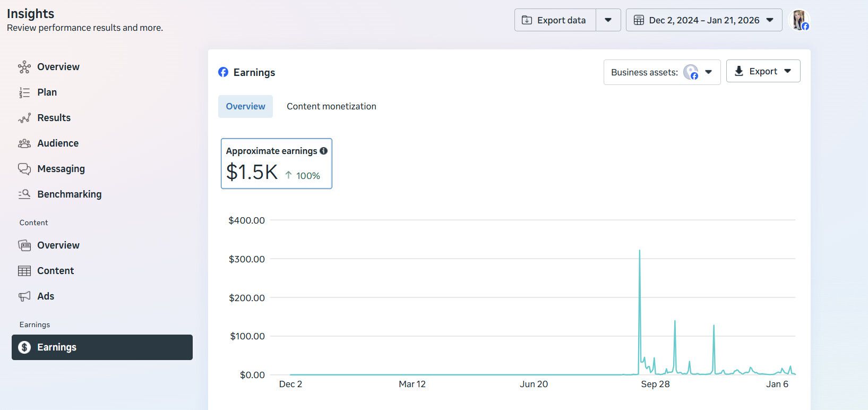This screenshot has height=410, width=868.
Task: Select the Approximate earnings metric card
Action: pos(276,164)
